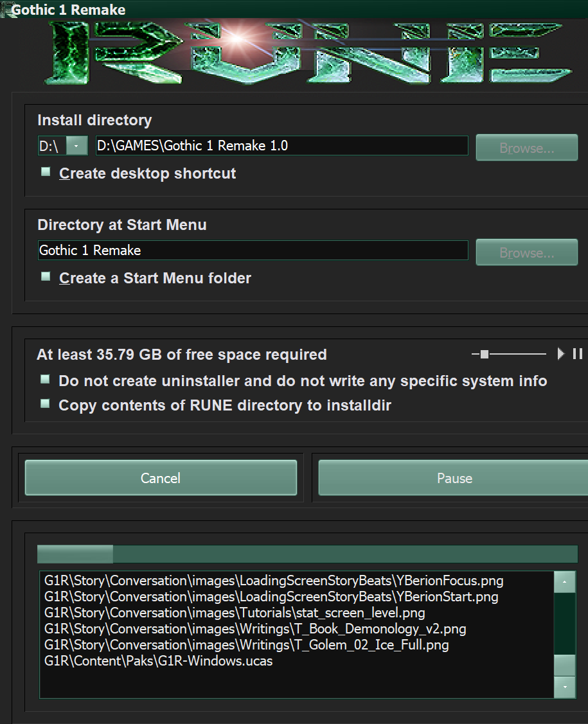Click the RUNE logo banner
Image resolution: width=588 pixels, height=724 pixels.
tap(308, 52)
